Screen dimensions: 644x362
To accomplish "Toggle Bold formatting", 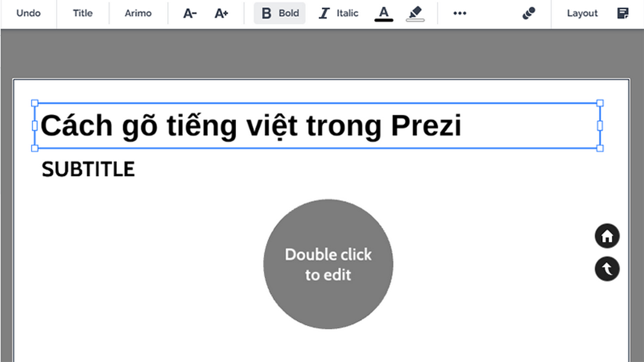I will coord(280,13).
